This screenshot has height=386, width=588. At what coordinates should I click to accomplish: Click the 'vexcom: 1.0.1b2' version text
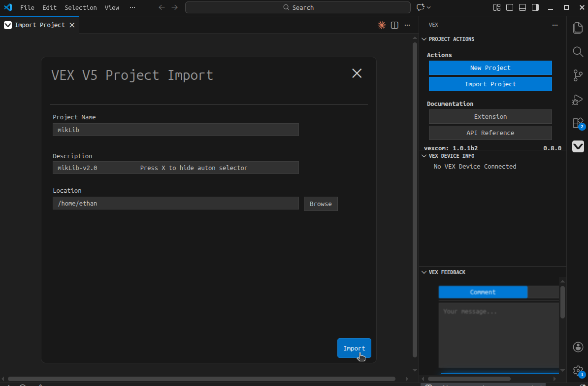(x=451, y=148)
